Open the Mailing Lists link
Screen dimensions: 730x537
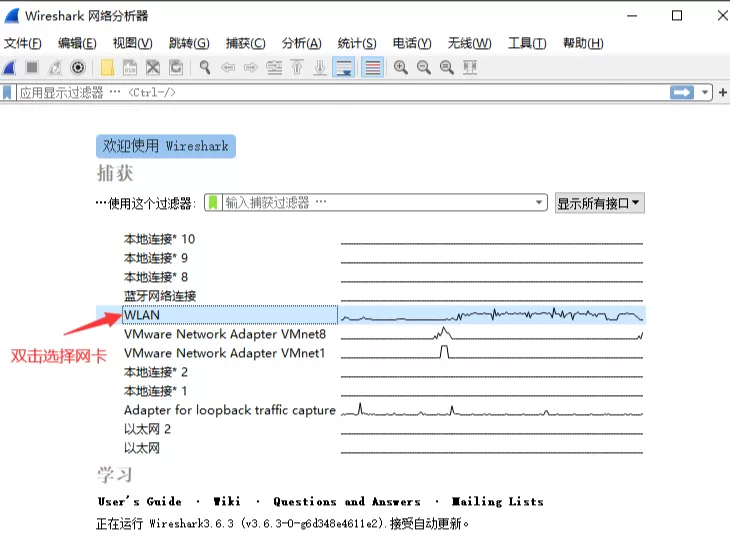[x=497, y=502]
